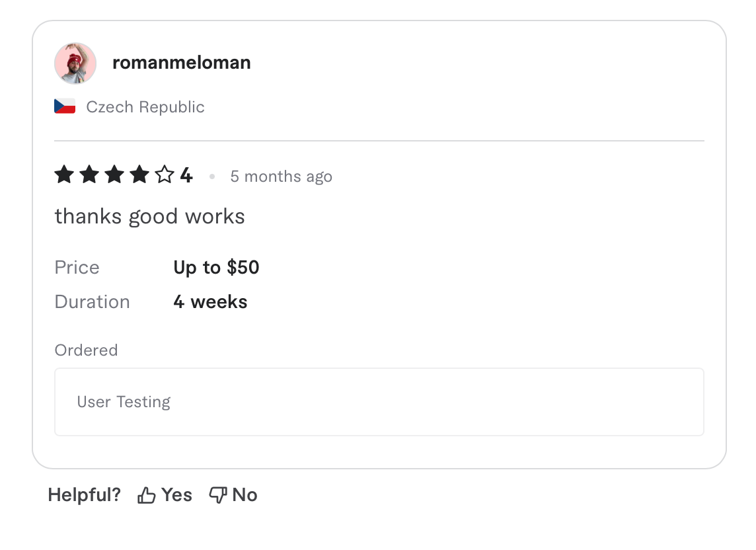The image size is (756, 550).
Task: Open romanmeloman's profile
Action: tap(181, 62)
